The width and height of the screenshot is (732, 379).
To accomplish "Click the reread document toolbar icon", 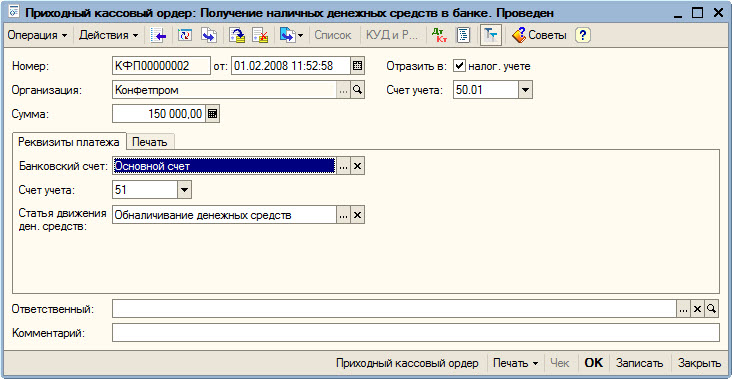I will pos(184,35).
